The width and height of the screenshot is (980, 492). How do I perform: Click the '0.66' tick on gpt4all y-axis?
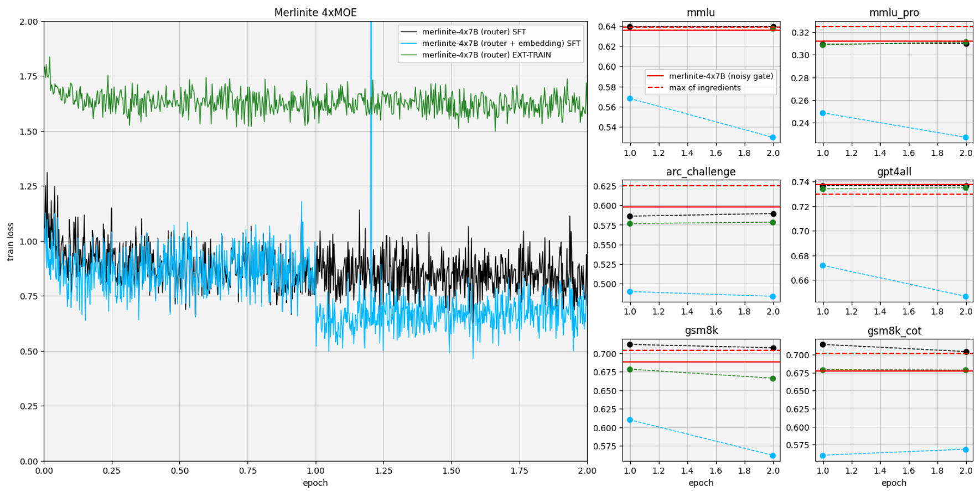point(800,280)
